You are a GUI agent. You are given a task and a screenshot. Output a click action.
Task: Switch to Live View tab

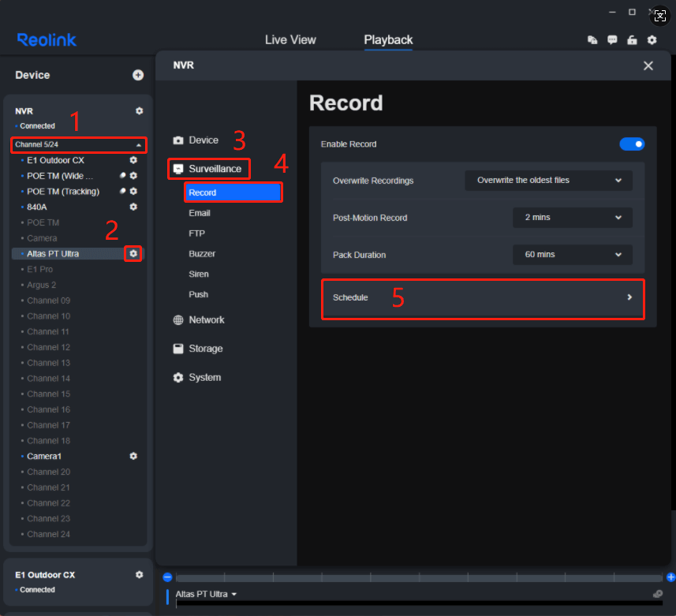tap(290, 39)
